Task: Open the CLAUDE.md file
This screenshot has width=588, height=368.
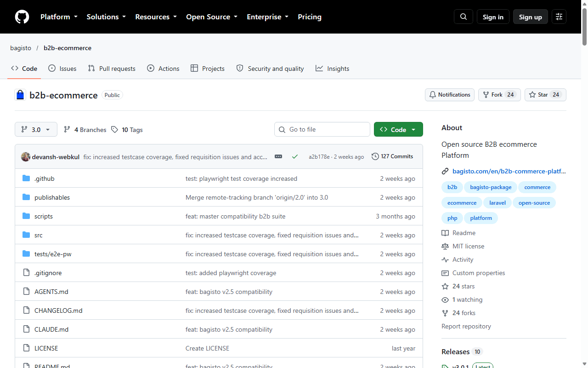Action: [x=51, y=329]
